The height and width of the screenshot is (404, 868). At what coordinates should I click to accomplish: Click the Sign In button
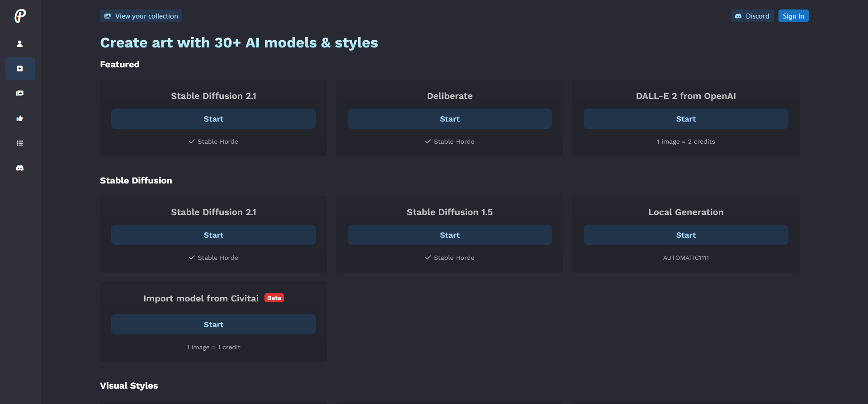pos(793,16)
